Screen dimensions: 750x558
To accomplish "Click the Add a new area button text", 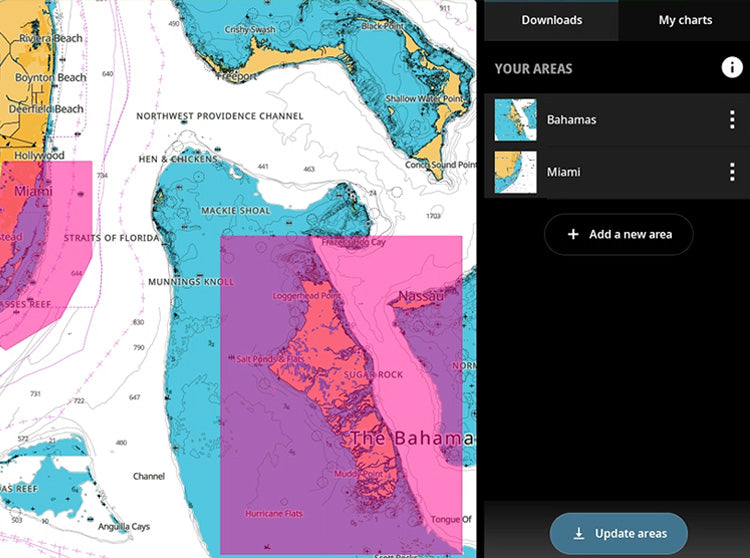I will coord(630,234).
